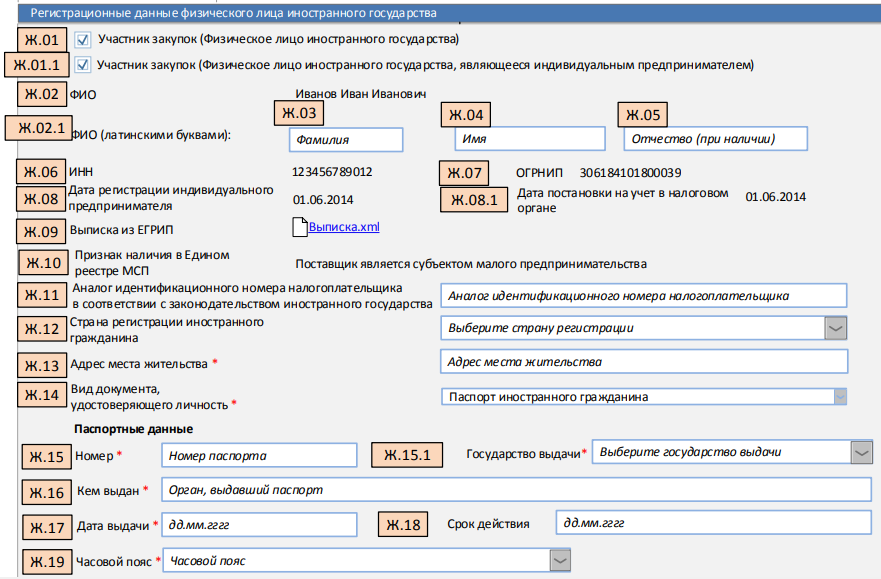Click the Фамилия input field
This screenshot has width=881, height=579.
pos(344,139)
